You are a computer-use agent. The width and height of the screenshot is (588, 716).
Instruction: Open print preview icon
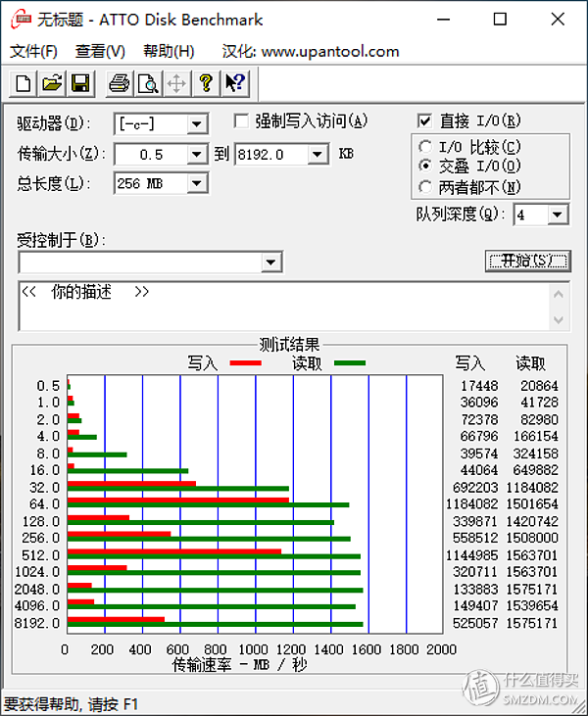(x=148, y=83)
